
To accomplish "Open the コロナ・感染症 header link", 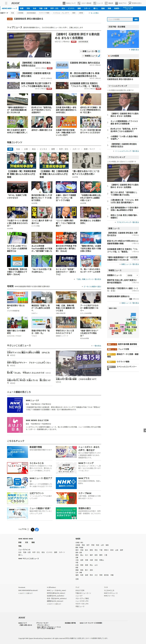I will pyautogui.click(x=84, y=3).
